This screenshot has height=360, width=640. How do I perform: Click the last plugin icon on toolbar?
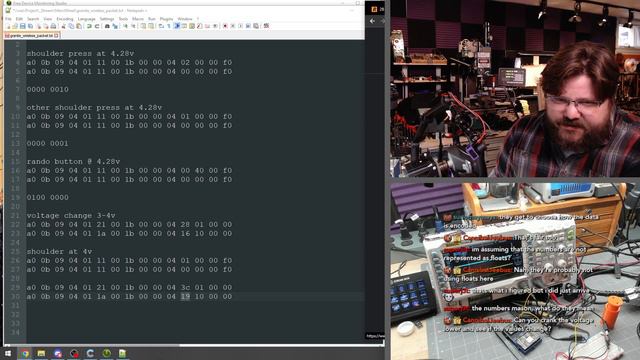266,26
